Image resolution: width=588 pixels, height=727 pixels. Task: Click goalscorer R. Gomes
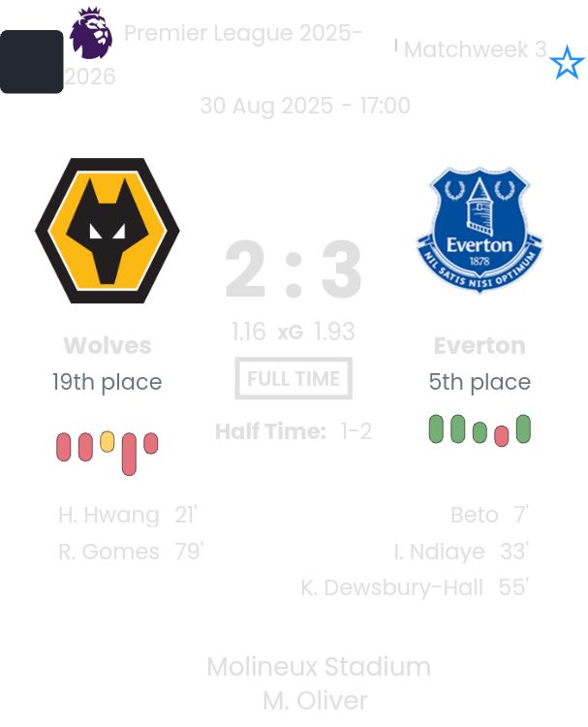(x=108, y=552)
